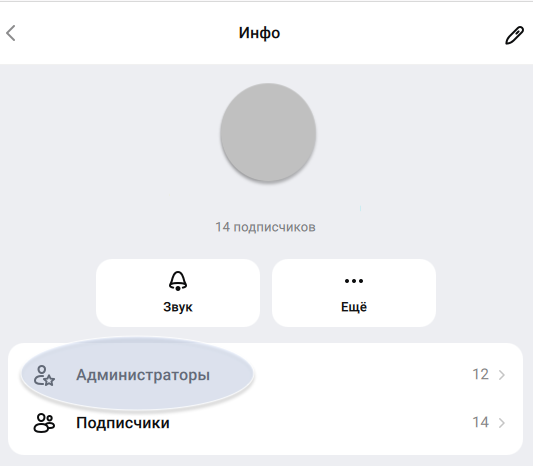Open the gray channel avatar
Viewport: 533px width, 466px height.
coord(268,133)
